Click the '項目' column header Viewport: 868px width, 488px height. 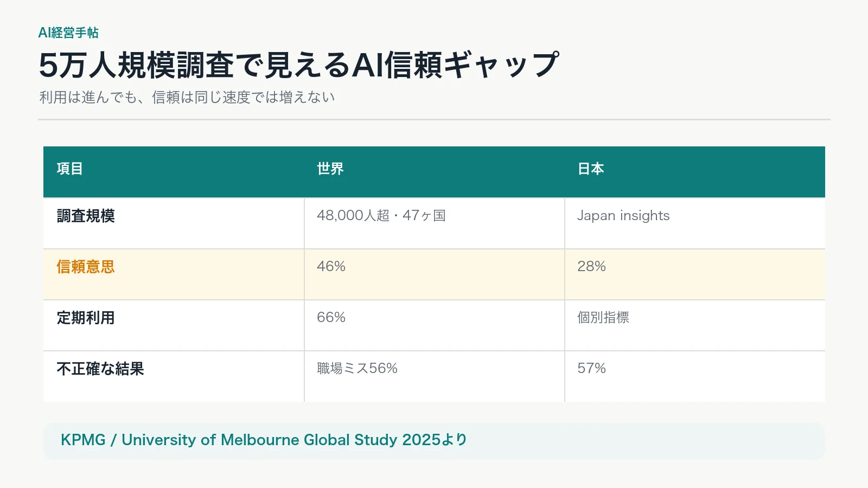(70, 169)
